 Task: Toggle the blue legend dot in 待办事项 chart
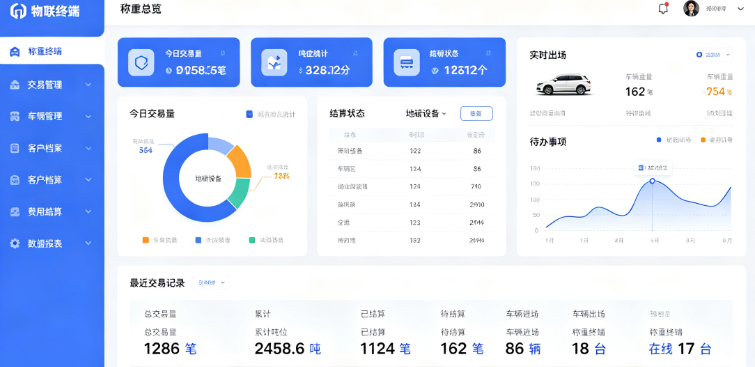(x=659, y=140)
